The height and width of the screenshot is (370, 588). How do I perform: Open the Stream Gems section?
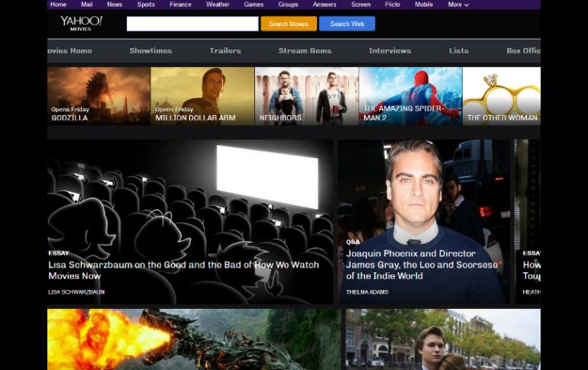[305, 51]
